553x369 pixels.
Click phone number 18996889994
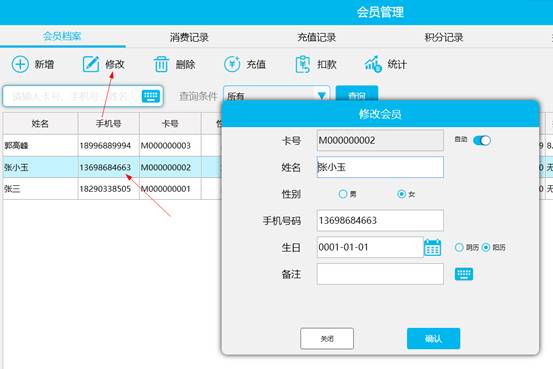click(105, 145)
